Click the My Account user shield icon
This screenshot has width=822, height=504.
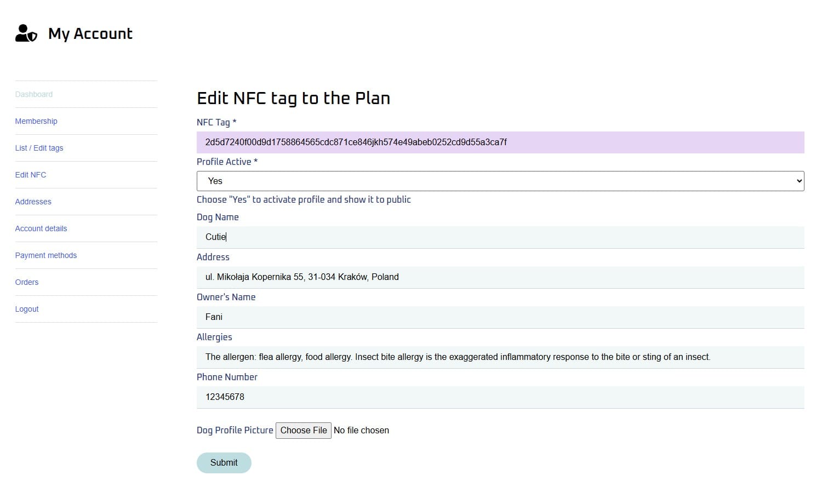tap(26, 33)
